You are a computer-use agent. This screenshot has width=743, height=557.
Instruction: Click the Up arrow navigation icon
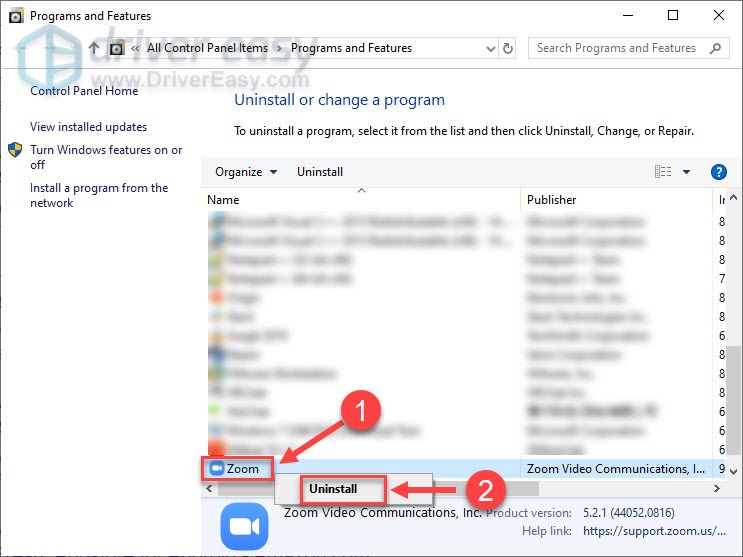pos(94,48)
